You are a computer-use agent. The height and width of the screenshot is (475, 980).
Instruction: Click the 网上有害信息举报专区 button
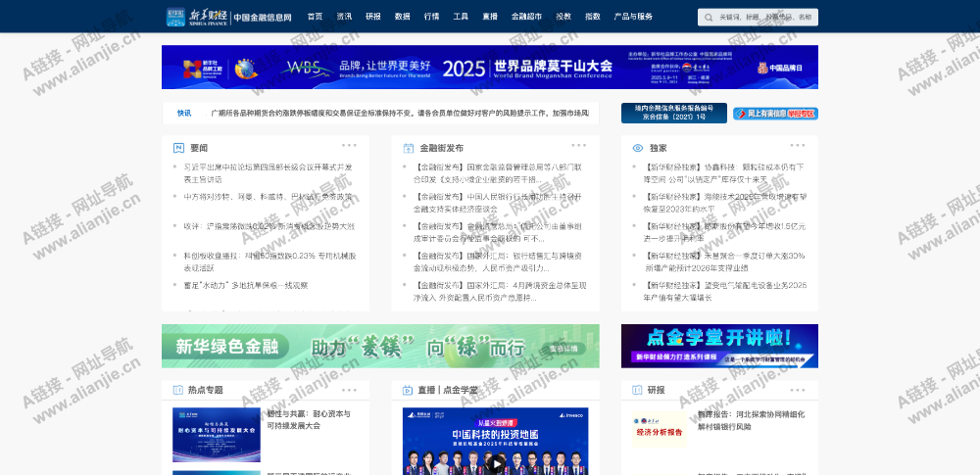[x=775, y=114]
